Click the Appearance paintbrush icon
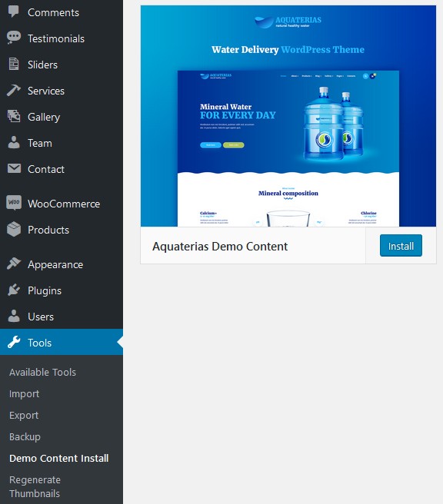 (14, 264)
